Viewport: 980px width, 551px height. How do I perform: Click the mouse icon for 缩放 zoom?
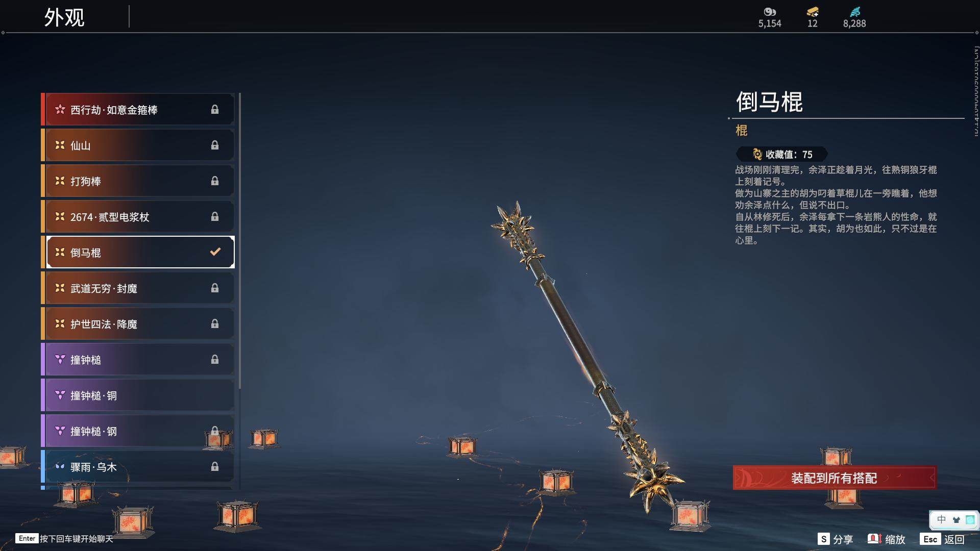point(874,539)
